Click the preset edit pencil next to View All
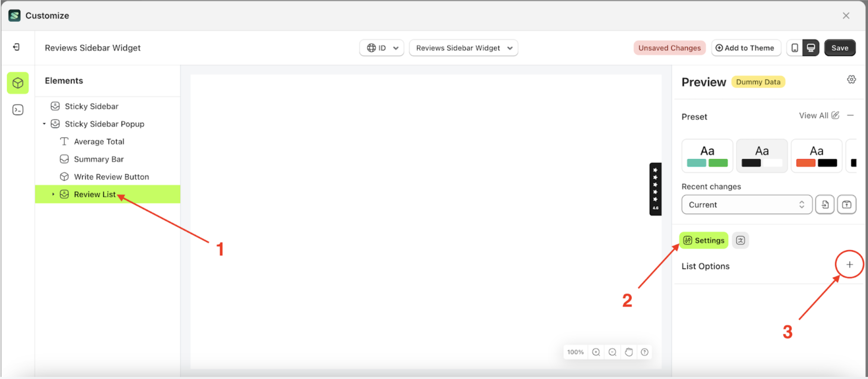Viewport: 868px width, 379px height. (835, 115)
